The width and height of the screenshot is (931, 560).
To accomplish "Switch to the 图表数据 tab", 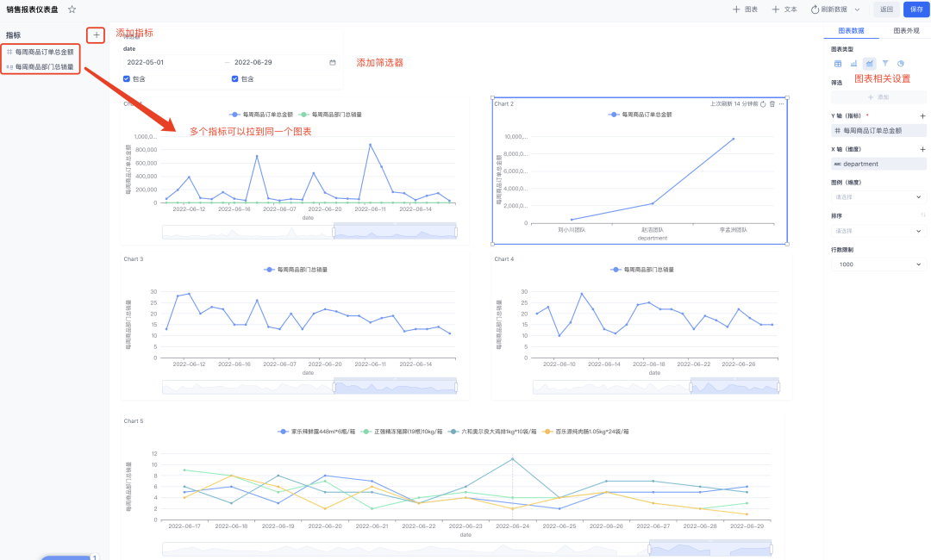I will tap(851, 31).
